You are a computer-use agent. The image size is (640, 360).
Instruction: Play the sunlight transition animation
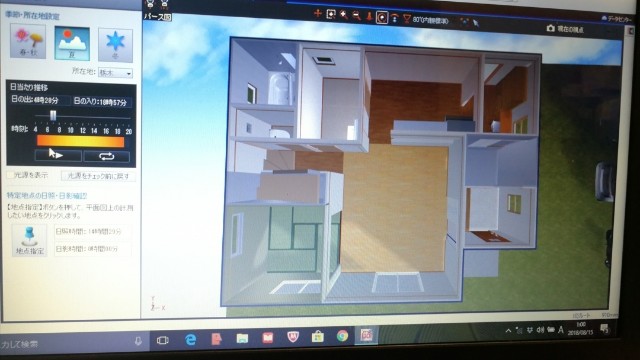(x=58, y=155)
